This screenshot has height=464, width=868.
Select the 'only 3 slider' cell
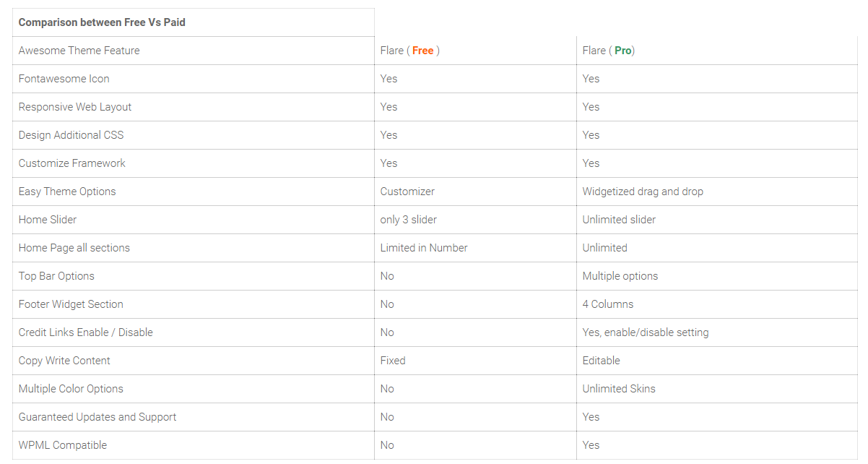tap(409, 220)
